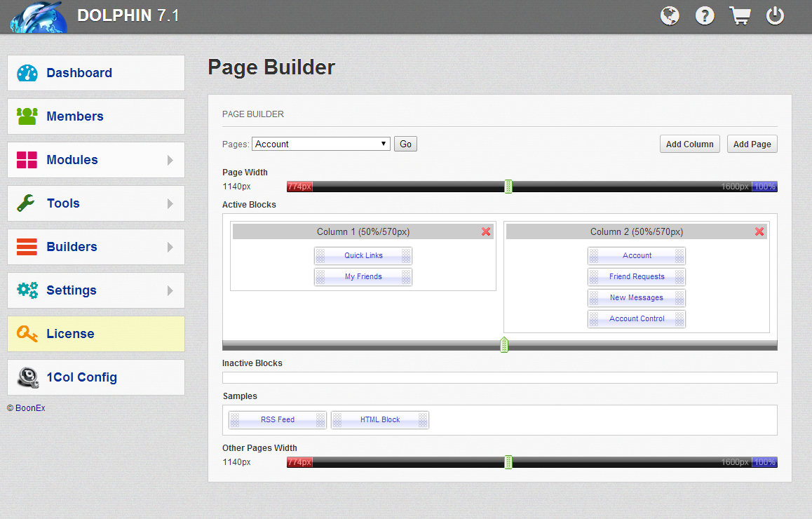Screen dimensions: 812x519
Task: Click the shopping cart icon
Action: click(x=740, y=15)
